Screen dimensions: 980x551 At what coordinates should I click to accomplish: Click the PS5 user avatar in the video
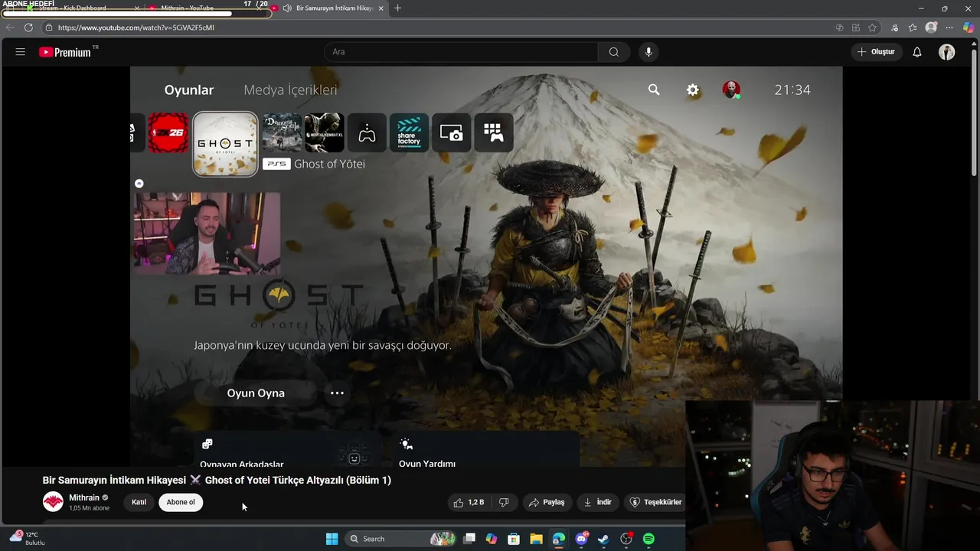731,90
